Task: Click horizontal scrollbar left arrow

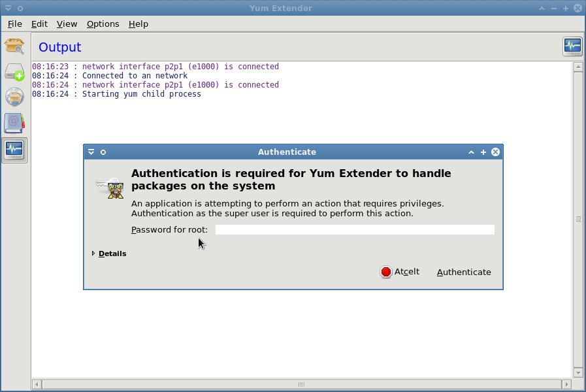Action: (37, 384)
